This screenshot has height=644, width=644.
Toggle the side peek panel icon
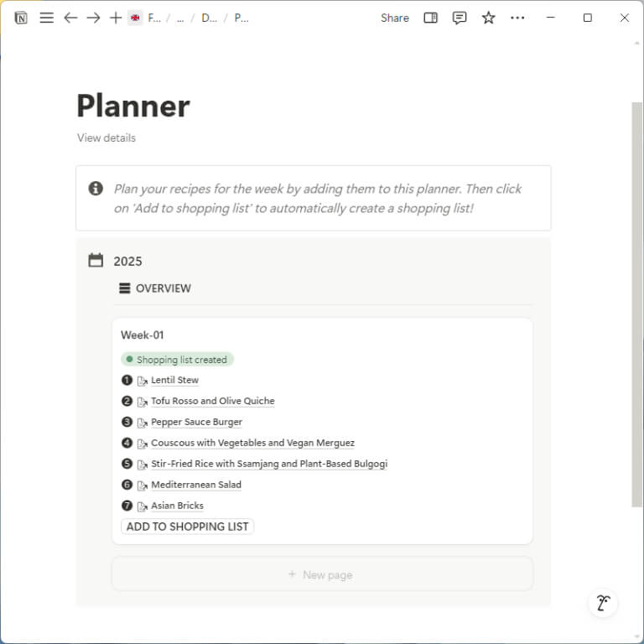[x=430, y=18]
